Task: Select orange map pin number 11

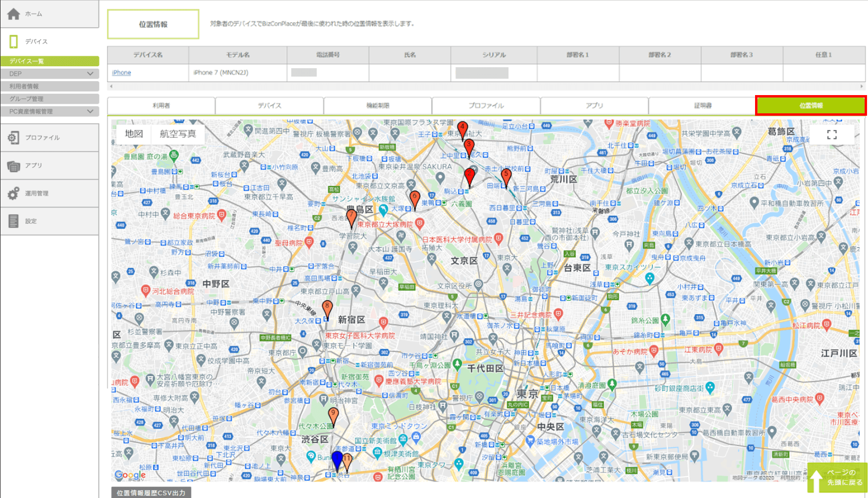Action: (x=347, y=462)
